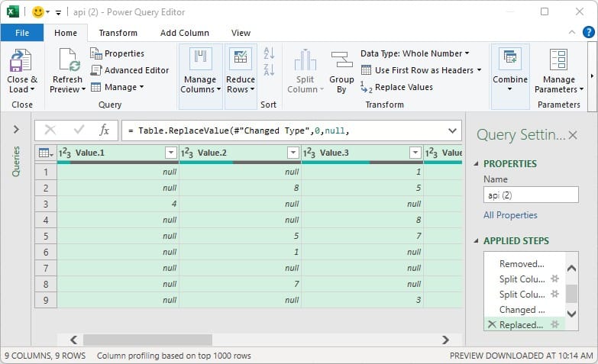Collapse the Properties section triangle
The image size is (598, 364).
[x=477, y=164]
